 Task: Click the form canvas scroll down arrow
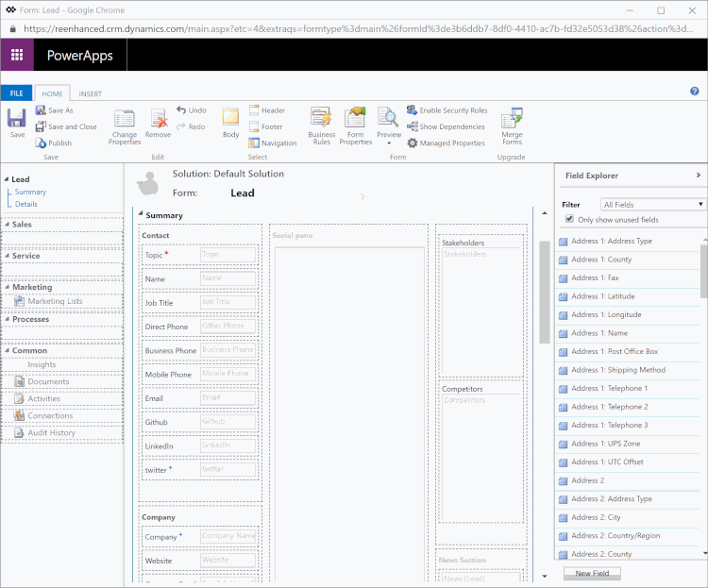pos(544,577)
